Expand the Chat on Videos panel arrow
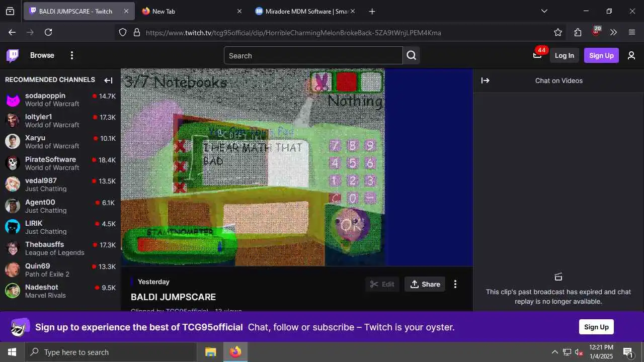 [x=486, y=80]
